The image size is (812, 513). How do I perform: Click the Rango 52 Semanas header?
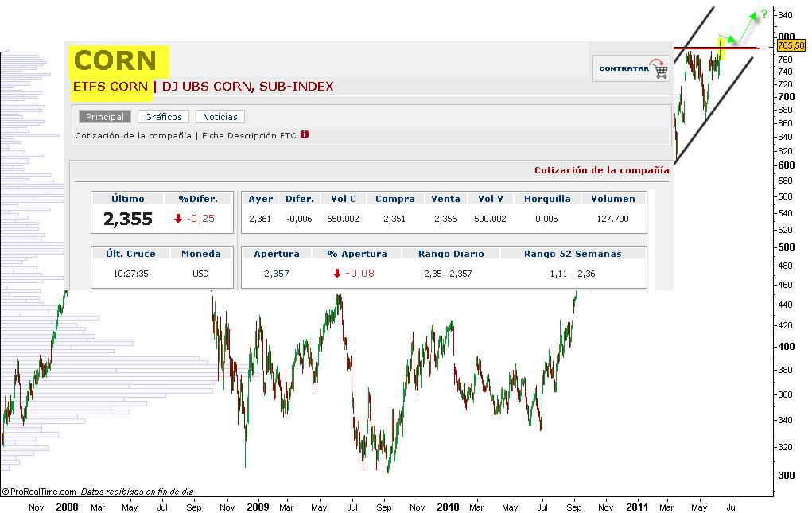573,254
